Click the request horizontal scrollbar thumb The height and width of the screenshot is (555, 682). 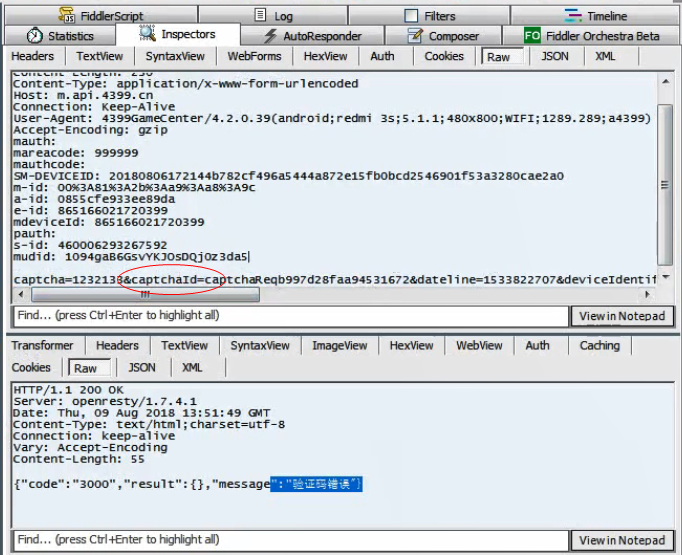(145, 294)
